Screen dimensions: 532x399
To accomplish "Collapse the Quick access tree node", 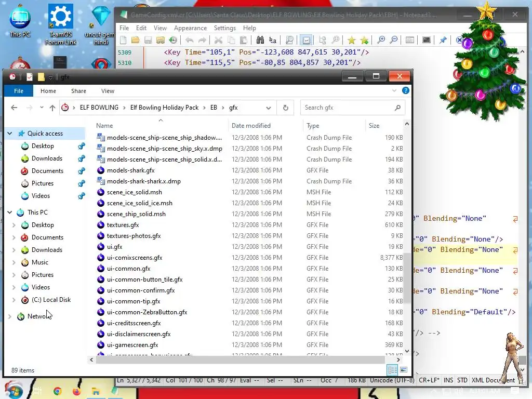I will coord(10,134).
